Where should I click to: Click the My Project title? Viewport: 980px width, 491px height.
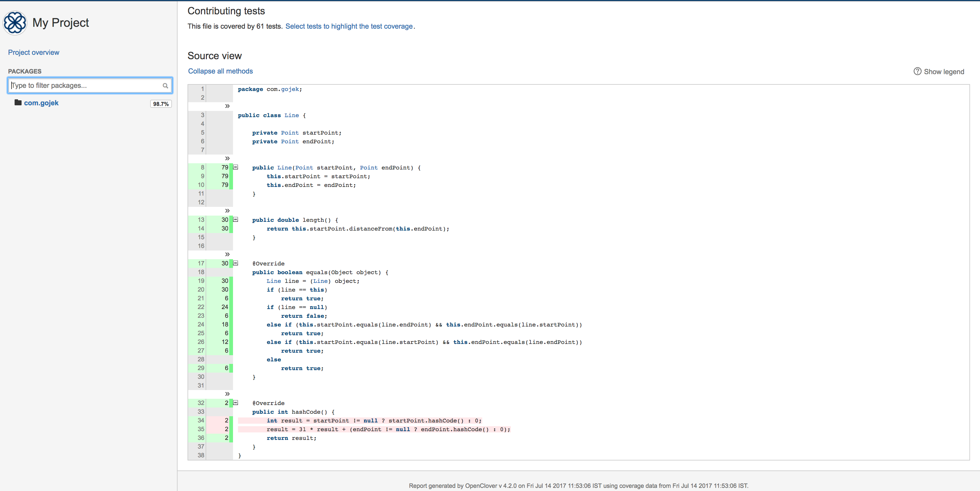60,23
